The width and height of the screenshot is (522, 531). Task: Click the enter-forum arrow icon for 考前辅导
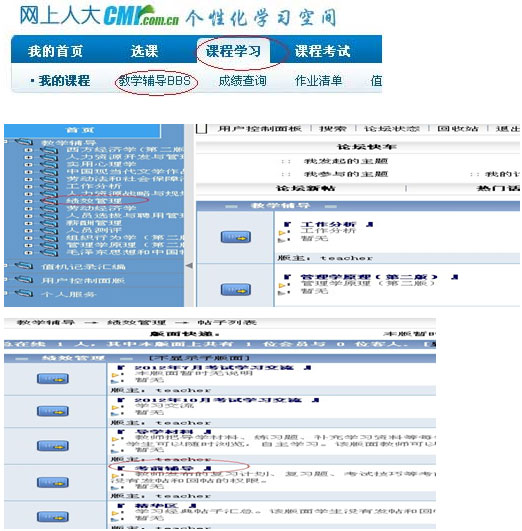53,482
